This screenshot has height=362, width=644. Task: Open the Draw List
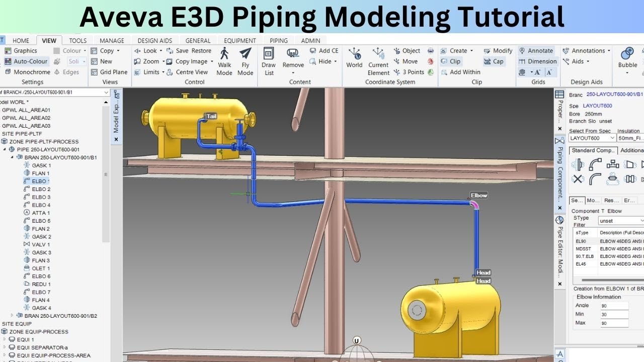pyautogui.click(x=269, y=61)
